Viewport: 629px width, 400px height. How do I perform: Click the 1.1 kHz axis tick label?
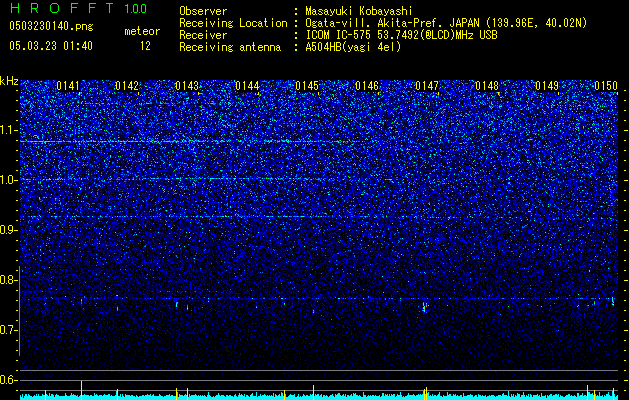9,130
